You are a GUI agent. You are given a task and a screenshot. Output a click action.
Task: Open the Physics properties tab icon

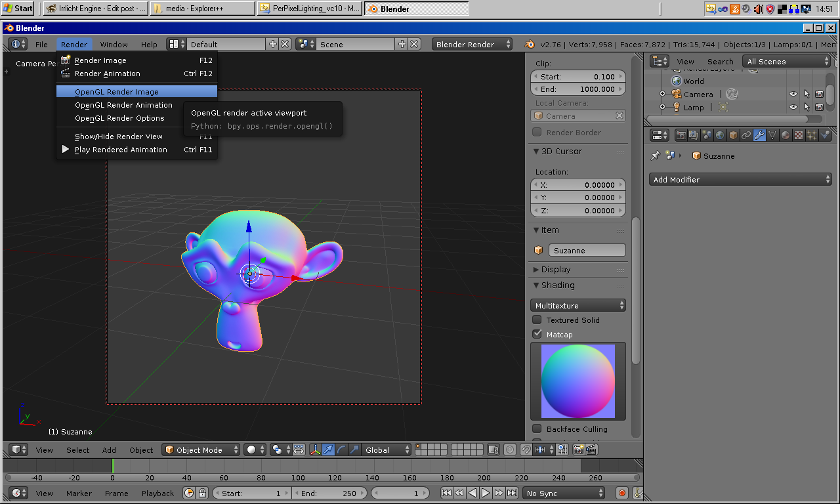point(825,135)
